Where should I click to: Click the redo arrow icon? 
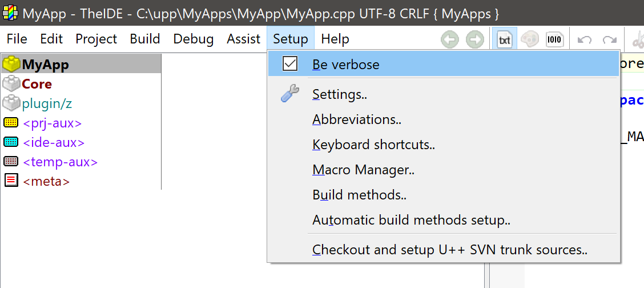pos(610,39)
